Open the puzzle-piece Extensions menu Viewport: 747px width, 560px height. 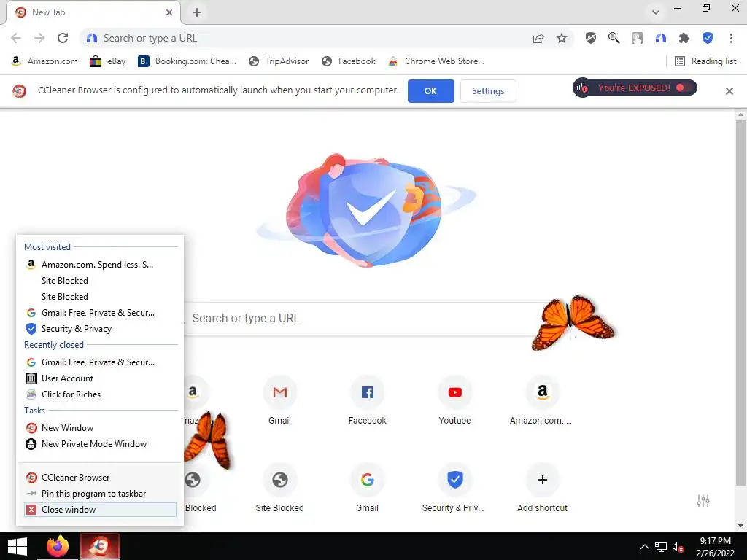pyautogui.click(x=684, y=38)
